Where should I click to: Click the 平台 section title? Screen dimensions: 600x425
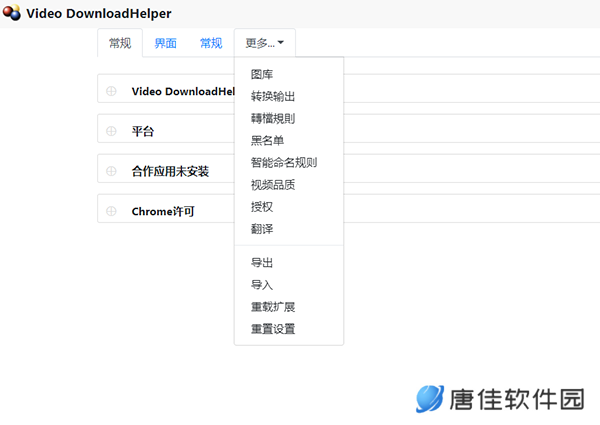coord(143,131)
